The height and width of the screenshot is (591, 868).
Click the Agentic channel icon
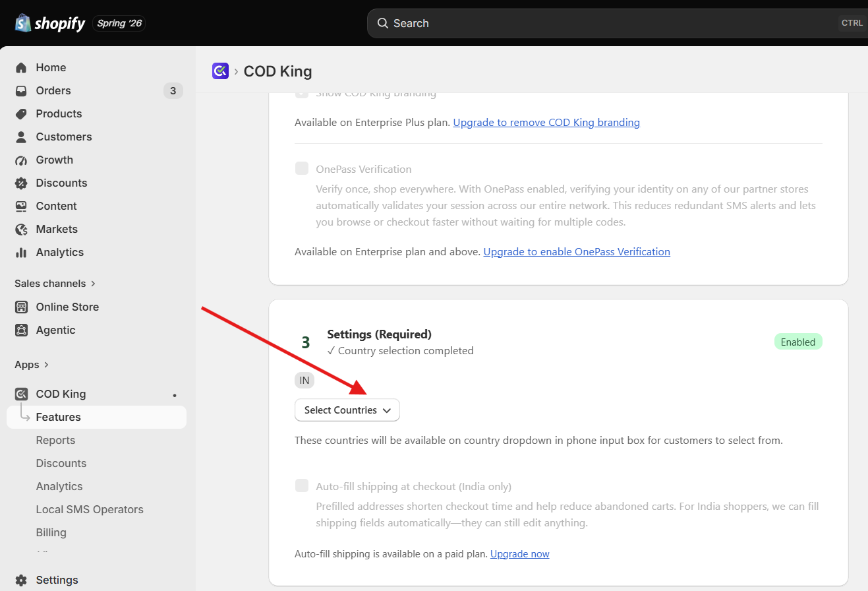[x=21, y=330]
